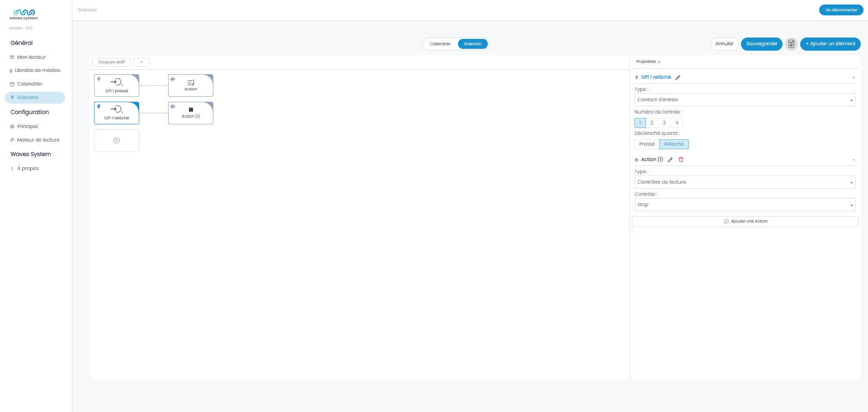Image resolution: width=868 pixels, height=412 pixels.
Task: Select the Action (1) stop node
Action: 191,113
